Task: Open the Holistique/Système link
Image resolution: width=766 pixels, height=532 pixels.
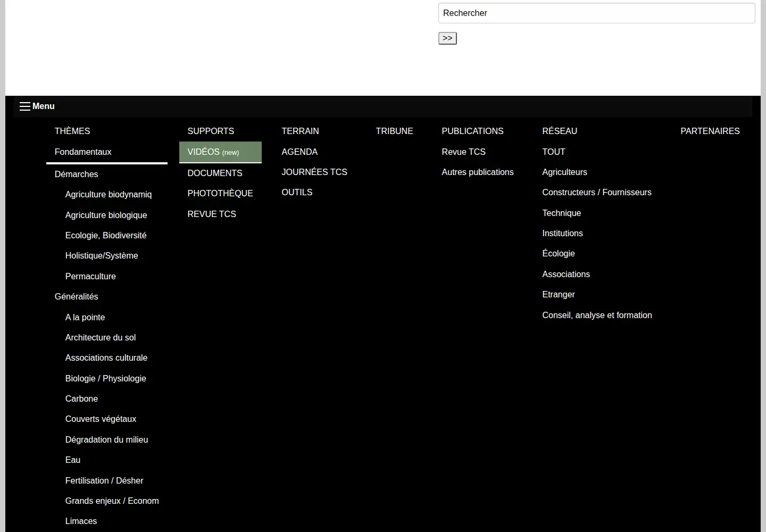Action: click(102, 256)
